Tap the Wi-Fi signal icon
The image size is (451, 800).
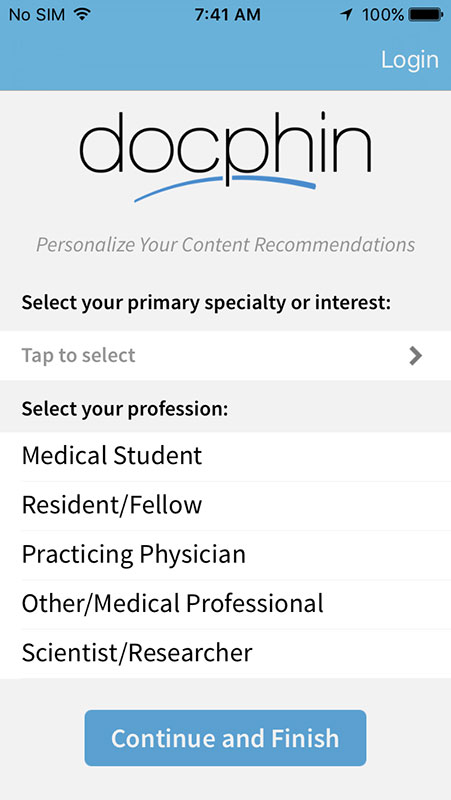coord(81,14)
